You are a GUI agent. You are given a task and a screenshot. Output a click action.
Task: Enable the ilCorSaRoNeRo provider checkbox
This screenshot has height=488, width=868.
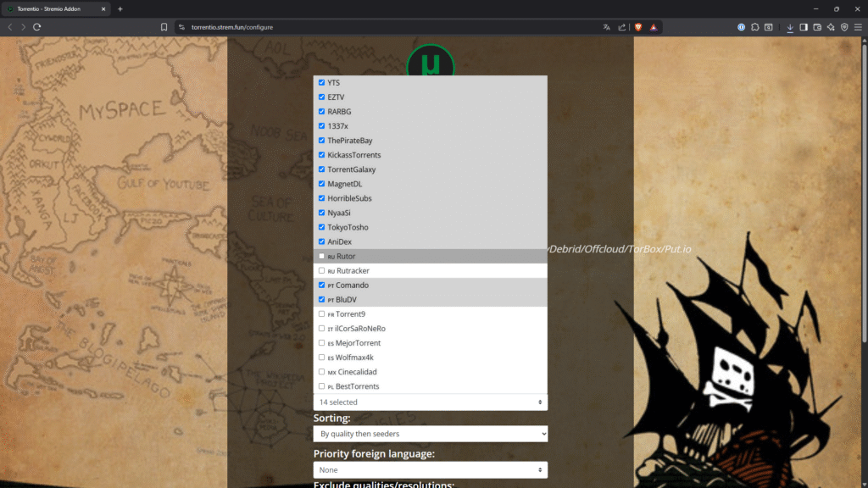(x=321, y=328)
